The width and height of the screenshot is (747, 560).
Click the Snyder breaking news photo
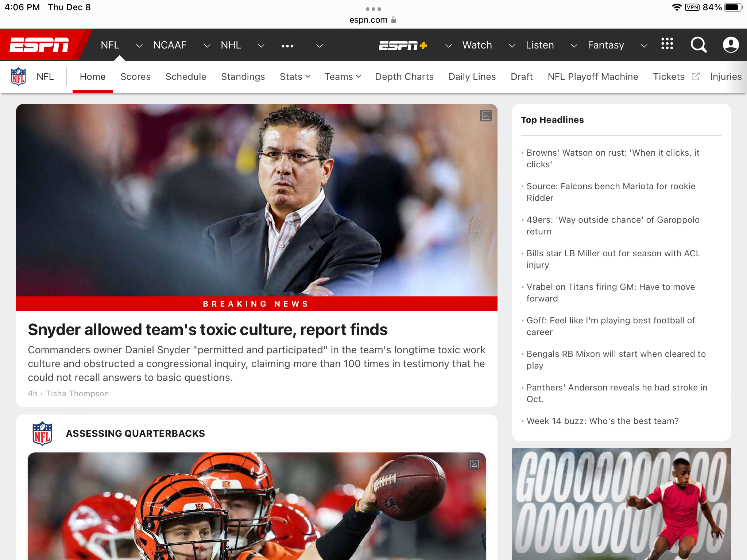(257, 200)
